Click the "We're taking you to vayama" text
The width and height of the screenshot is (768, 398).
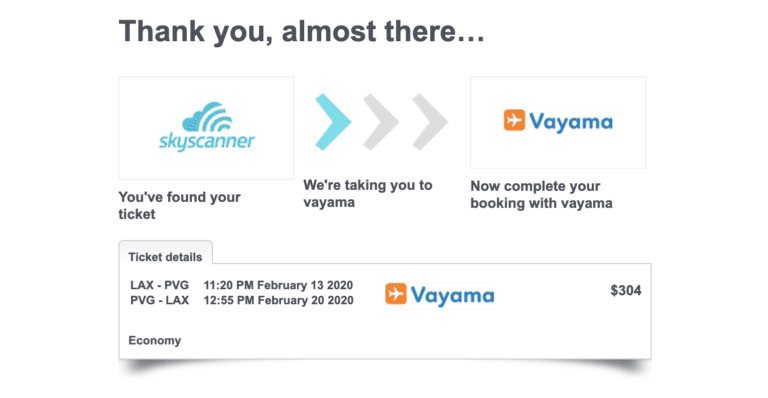367,193
